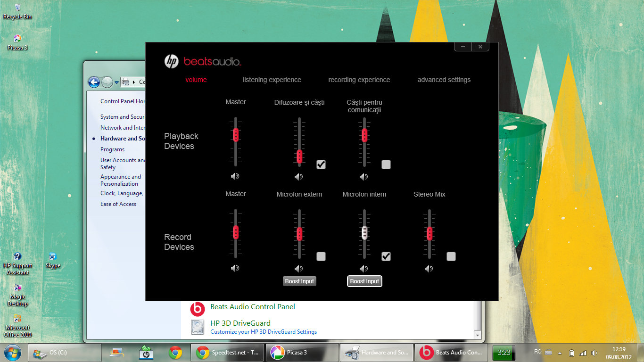Viewport: 644px width, 362px height.
Task: Open Network and Internet category
Action: coord(123,128)
